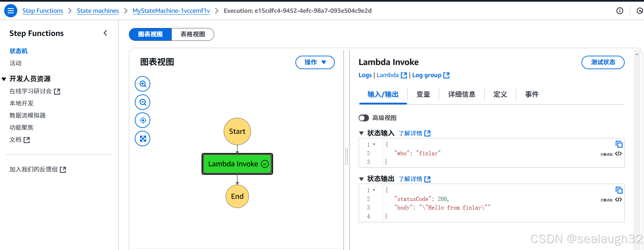Select the Start node in graph
Image resolution: width=644 pixels, height=250 pixels.
click(x=237, y=131)
